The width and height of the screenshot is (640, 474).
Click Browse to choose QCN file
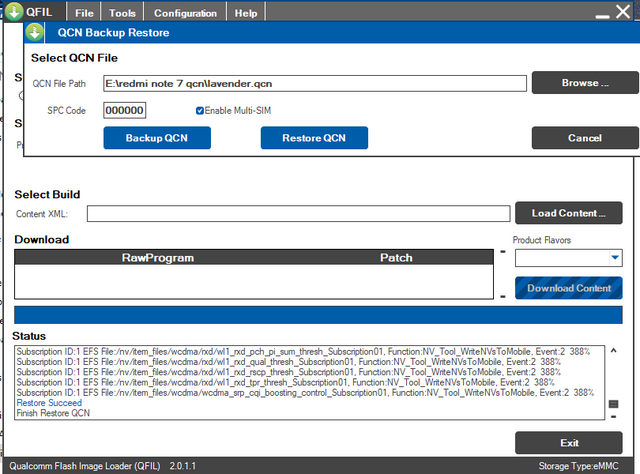coord(585,82)
